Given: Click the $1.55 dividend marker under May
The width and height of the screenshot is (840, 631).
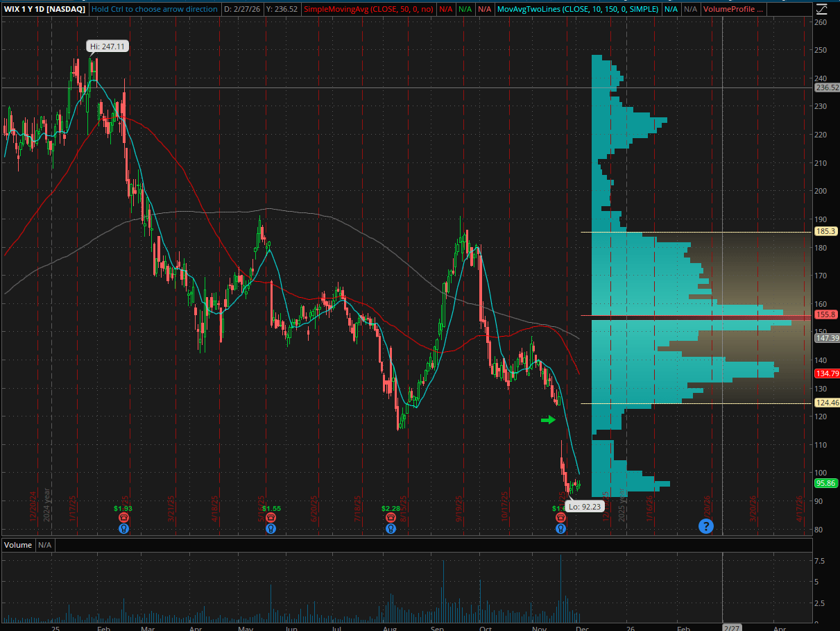Looking at the screenshot, I should tap(271, 507).
